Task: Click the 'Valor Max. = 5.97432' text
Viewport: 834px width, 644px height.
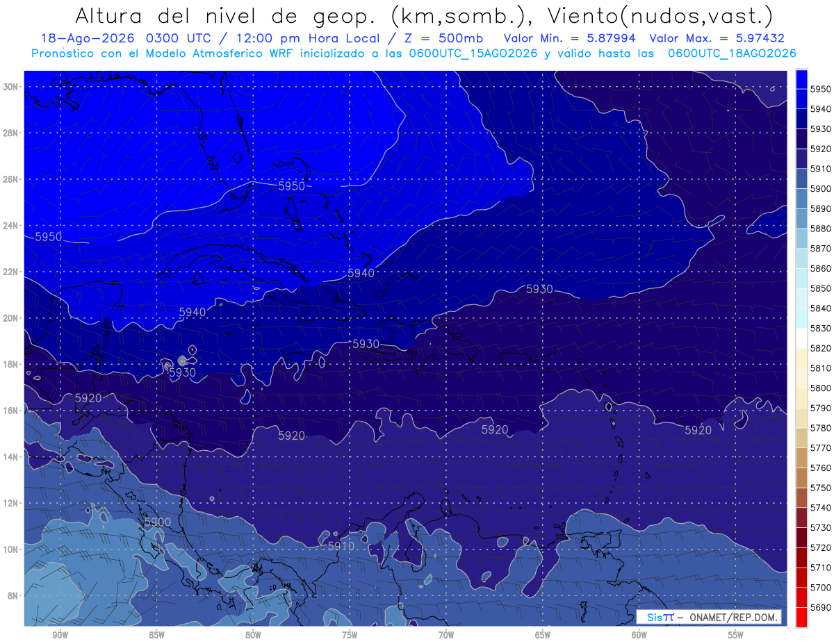Action: (717, 38)
